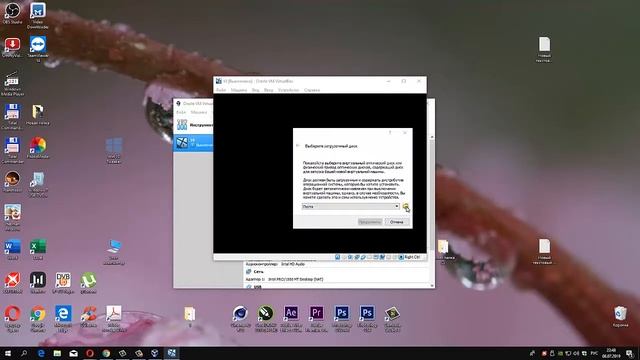Open the Машина menu in VM window
The height and width of the screenshot is (360, 640).
[239, 90]
